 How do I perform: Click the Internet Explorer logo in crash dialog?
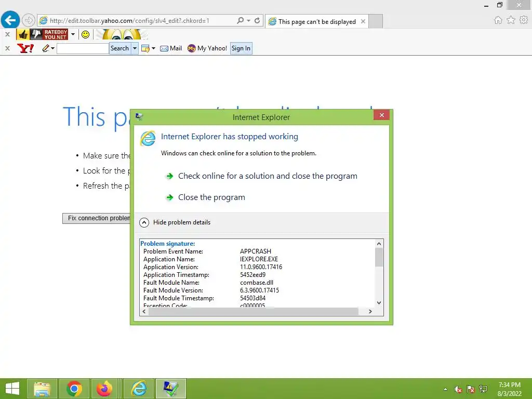tap(148, 138)
